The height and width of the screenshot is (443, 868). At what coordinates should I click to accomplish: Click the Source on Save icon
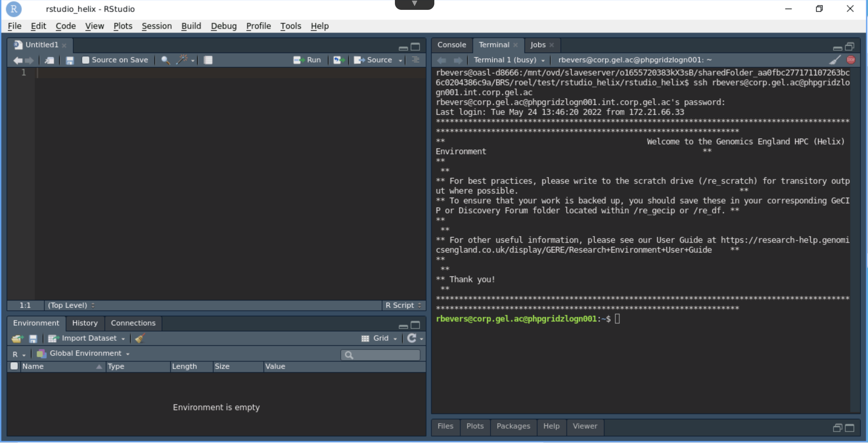pos(85,60)
